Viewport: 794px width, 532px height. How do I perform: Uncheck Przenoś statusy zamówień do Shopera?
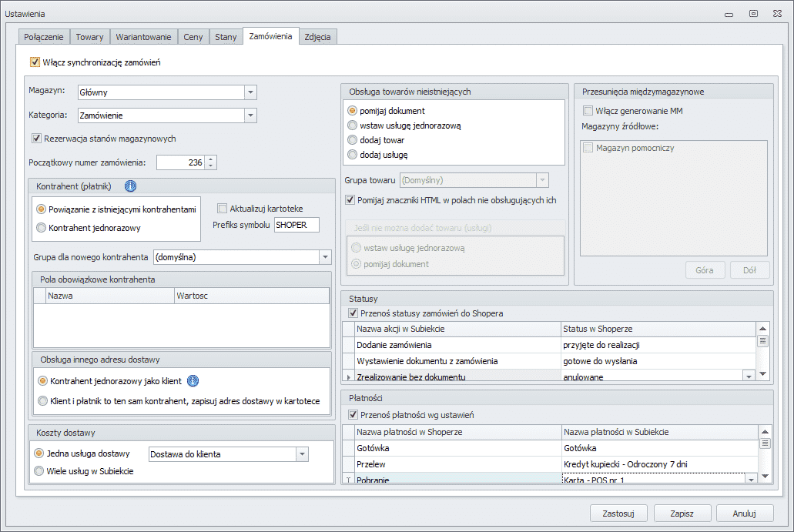(x=353, y=313)
